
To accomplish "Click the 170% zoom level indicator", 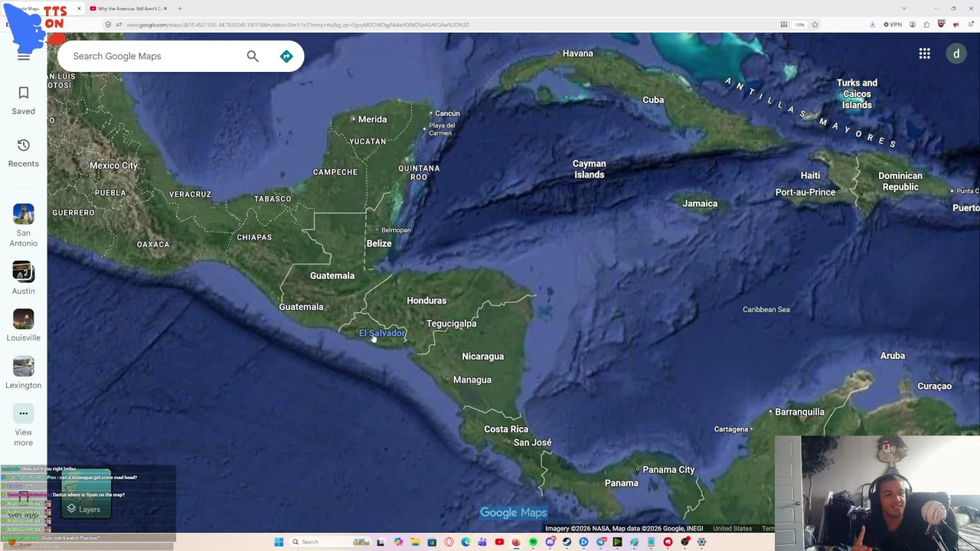I will coord(799,24).
